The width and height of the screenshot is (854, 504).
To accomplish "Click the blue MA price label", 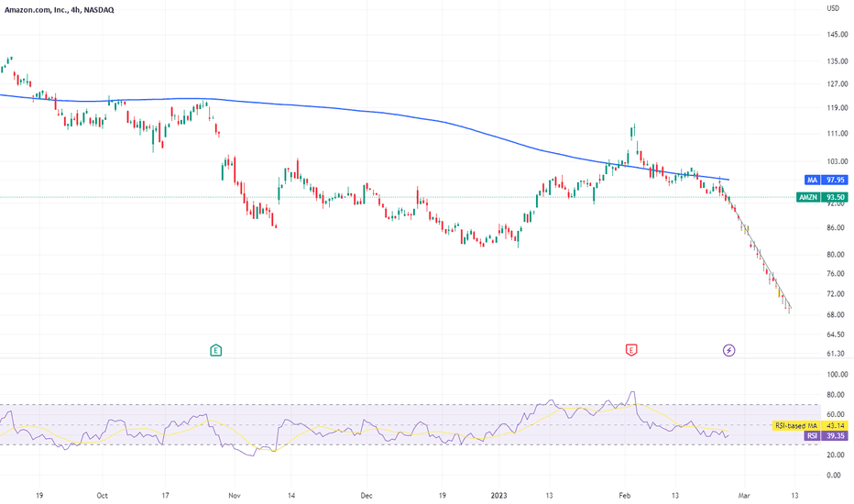I will coord(825,180).
